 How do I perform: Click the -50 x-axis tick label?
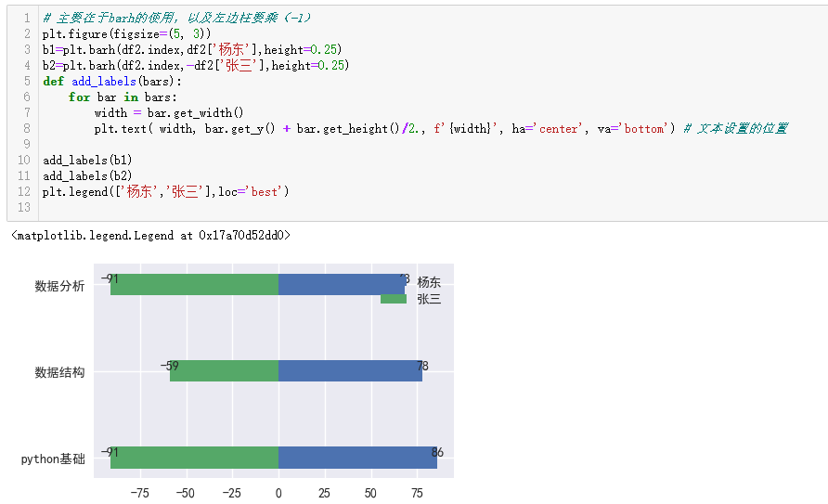(186, 494)
